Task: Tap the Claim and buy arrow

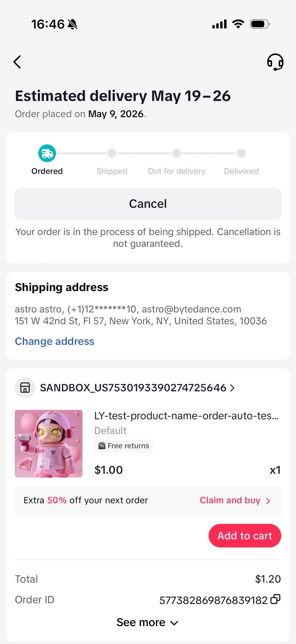Action: (268, 501)
